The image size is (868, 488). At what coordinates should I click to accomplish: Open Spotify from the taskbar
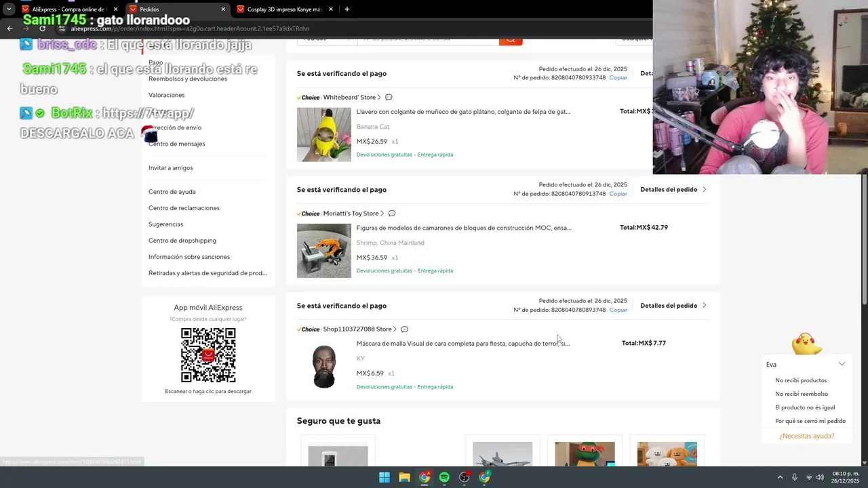point(444,477)
